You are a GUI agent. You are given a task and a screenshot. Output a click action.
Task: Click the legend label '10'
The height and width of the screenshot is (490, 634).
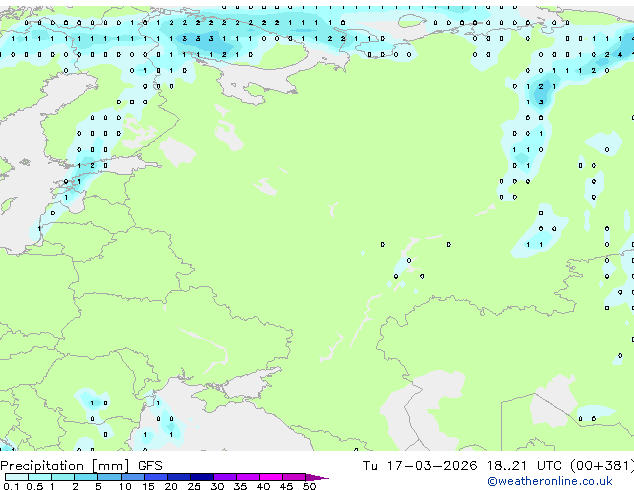click(x=125, y=486)
